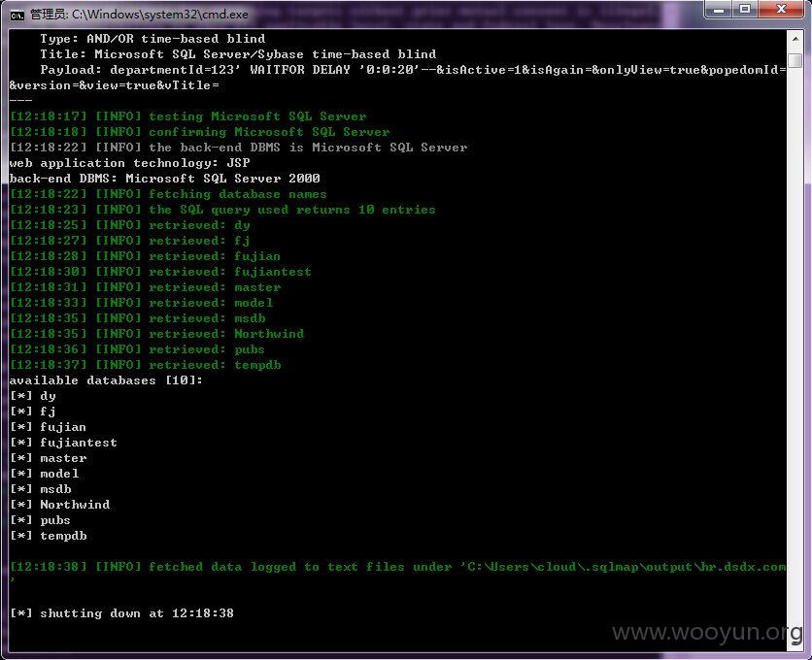Click 'web application technology: JSP' line
Screen dimensions: 812x660
point(129,163)
